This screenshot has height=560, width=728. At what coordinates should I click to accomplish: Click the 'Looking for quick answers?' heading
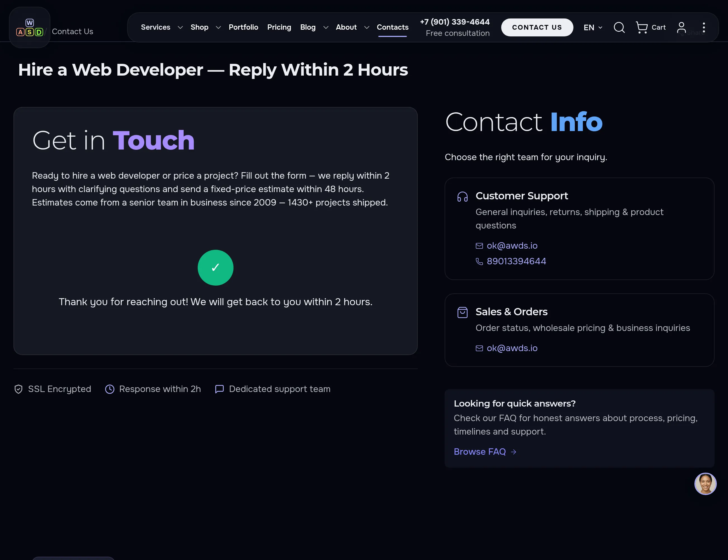click(x=514, y=404)
